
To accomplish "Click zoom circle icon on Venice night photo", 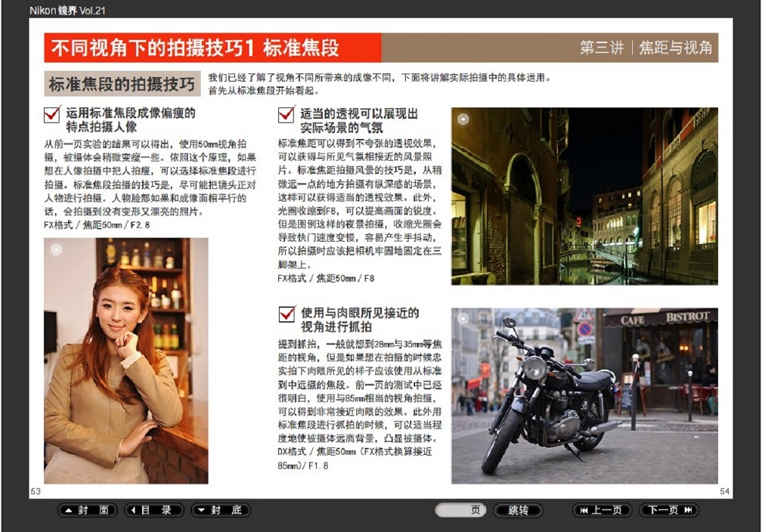I will click(463, 119).
